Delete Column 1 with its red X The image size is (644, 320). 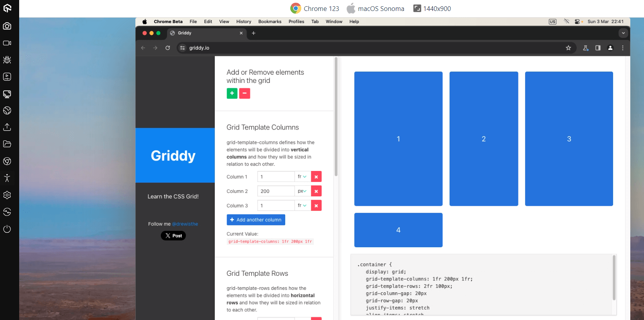[x=316, y=177]
